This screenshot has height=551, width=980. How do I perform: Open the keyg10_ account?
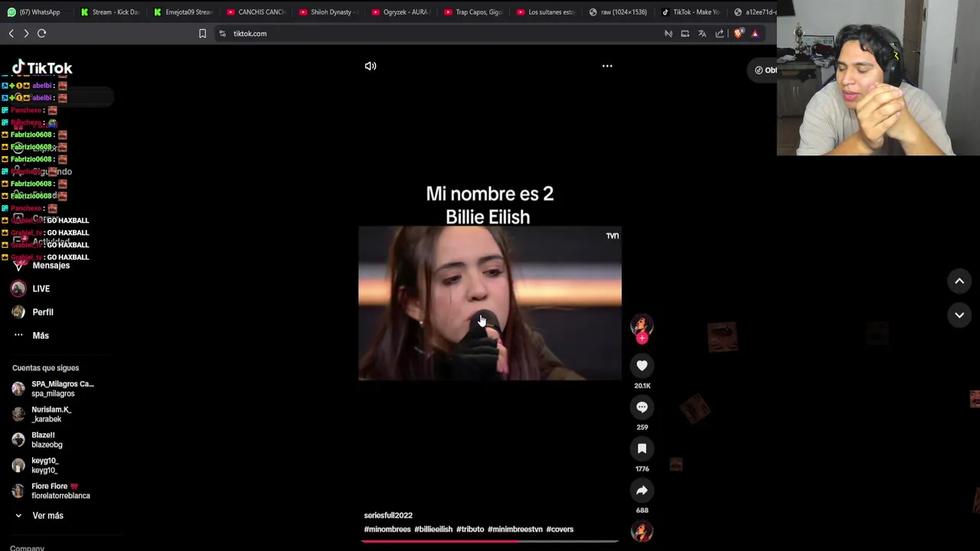click(35, 465)
